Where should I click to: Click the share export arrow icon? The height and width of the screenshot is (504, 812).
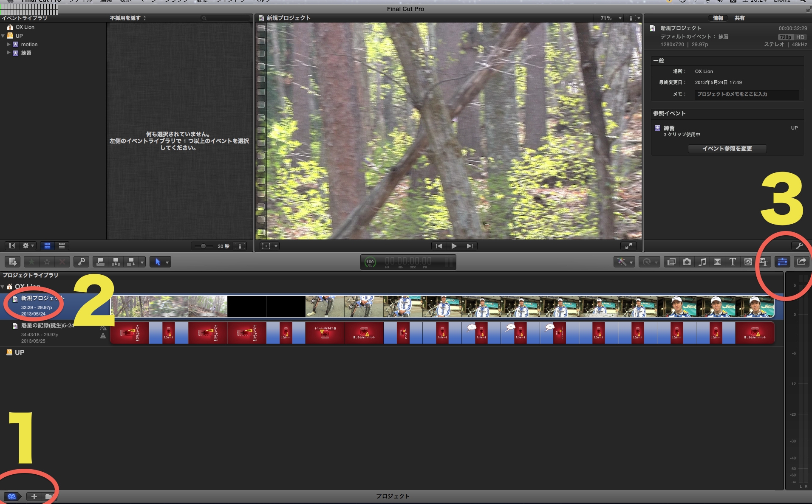pyautogui.click(x=801, y=262)
